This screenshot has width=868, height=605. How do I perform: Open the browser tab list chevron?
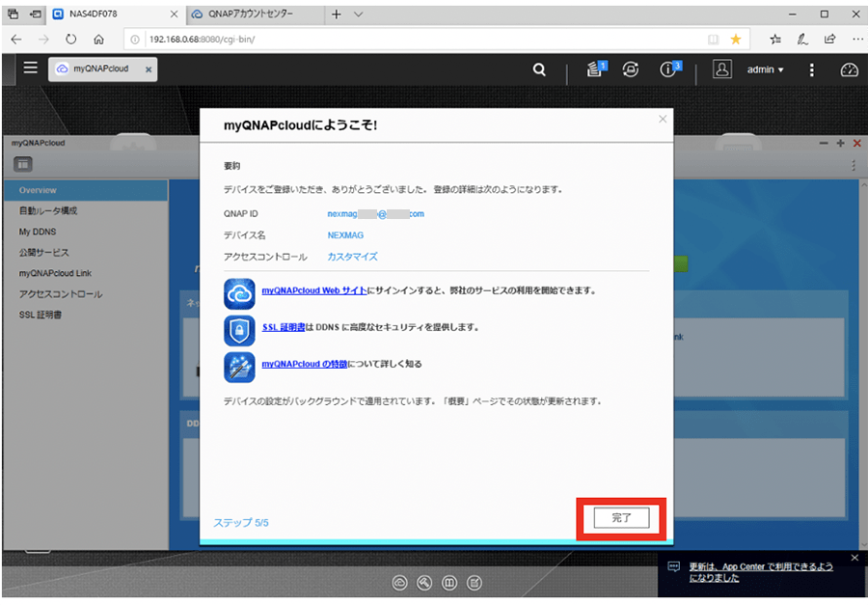coord(358,14)
